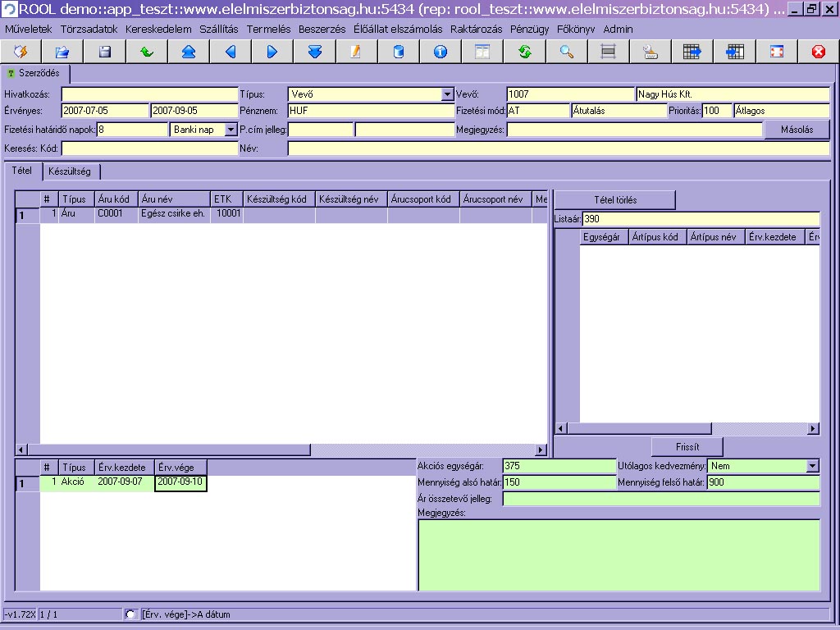Open the Típus dropdown showing Vevő
Viewport: 840px width, 630px height.
[447, 94]
